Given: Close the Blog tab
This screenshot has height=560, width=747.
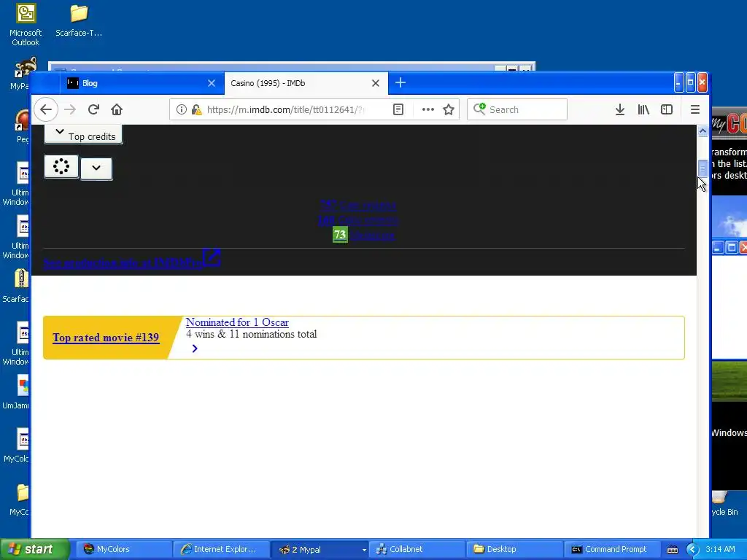Looking at the screenshot, I should (x=212, y=83).
